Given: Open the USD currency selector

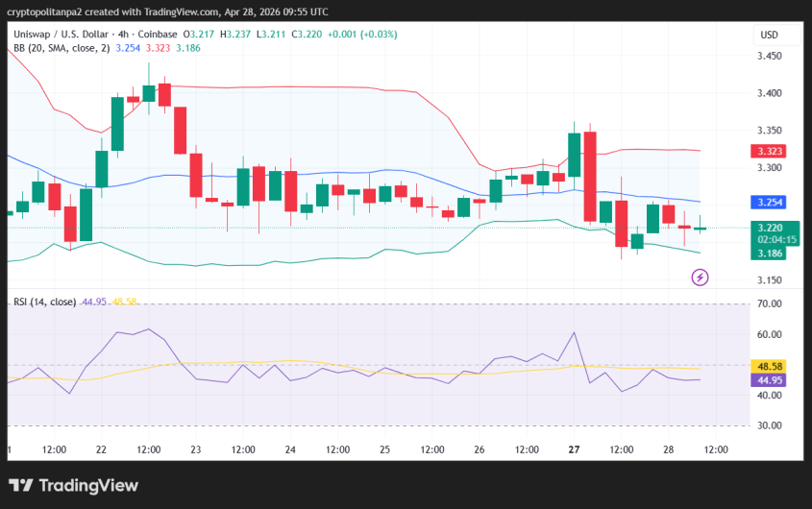Looking at the screenshot, I should tap(769, 35).
